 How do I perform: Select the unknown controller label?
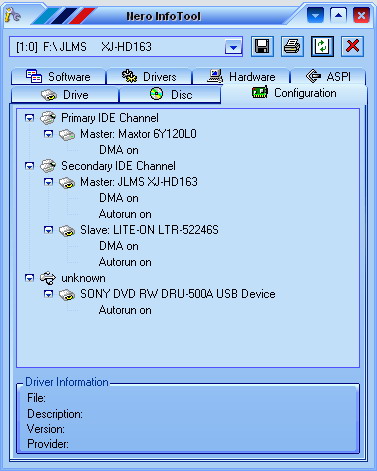[x=83, y=278]
